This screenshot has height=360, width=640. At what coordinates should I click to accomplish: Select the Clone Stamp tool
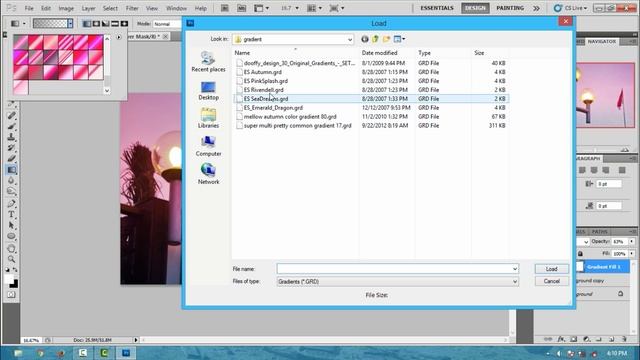pos(11,137)
